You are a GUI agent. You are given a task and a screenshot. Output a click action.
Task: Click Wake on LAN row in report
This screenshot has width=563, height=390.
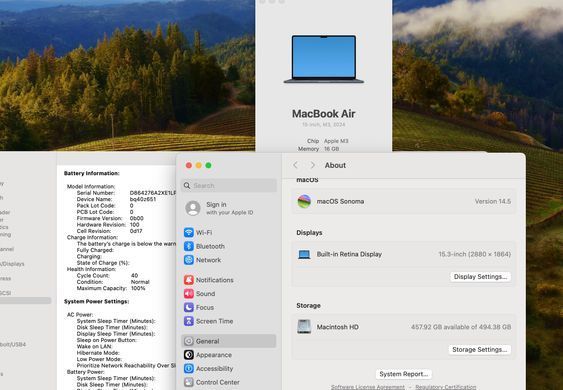[x=94, y=346]
